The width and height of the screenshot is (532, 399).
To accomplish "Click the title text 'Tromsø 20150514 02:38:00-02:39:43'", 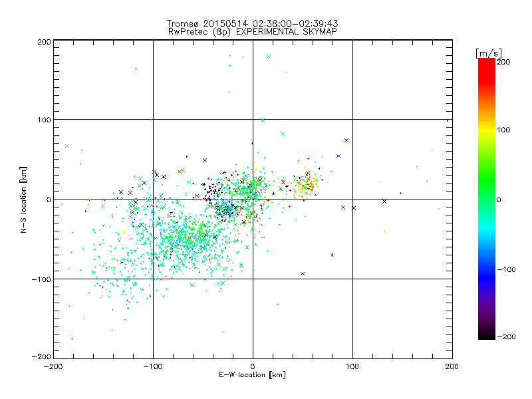I will coord(253,23).
